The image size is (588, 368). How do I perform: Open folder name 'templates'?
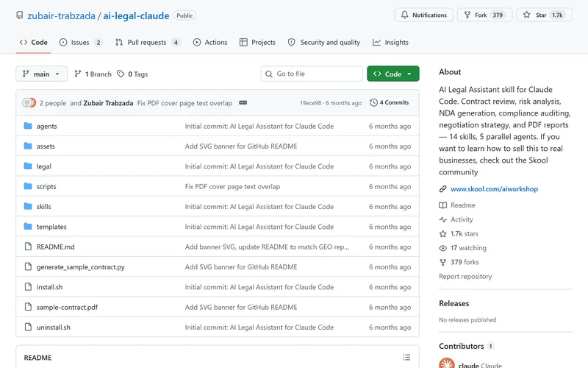[x=51, y=227]
